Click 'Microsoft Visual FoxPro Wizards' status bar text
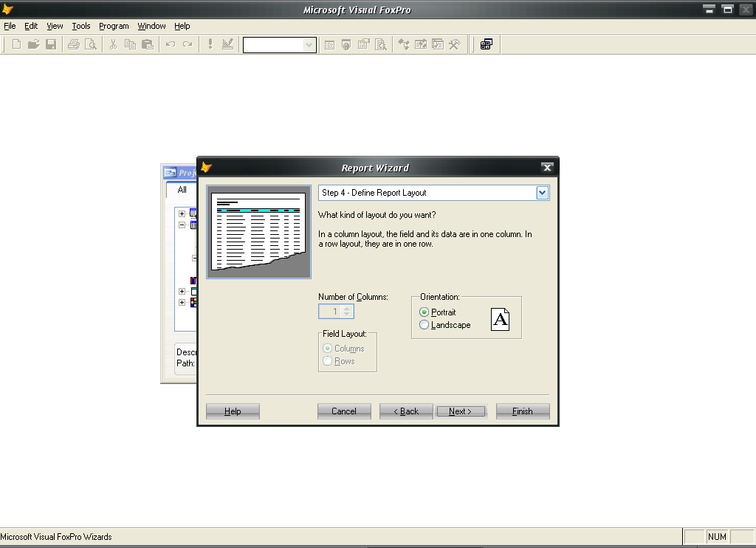This screenshot has height=548, width=756. coord(56,537)
